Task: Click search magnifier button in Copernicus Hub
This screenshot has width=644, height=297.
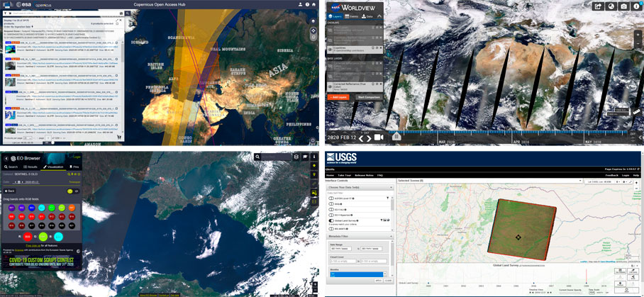Action: click(128, 13)
